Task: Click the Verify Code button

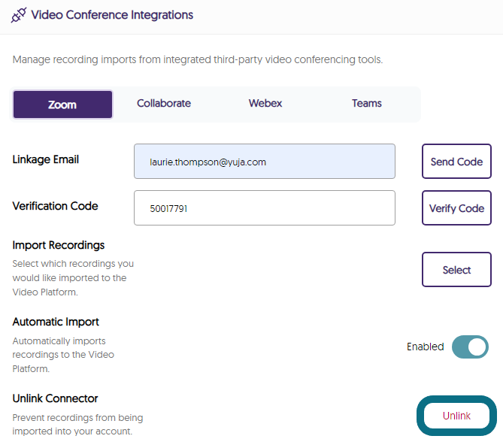Action: click(456, 207)
